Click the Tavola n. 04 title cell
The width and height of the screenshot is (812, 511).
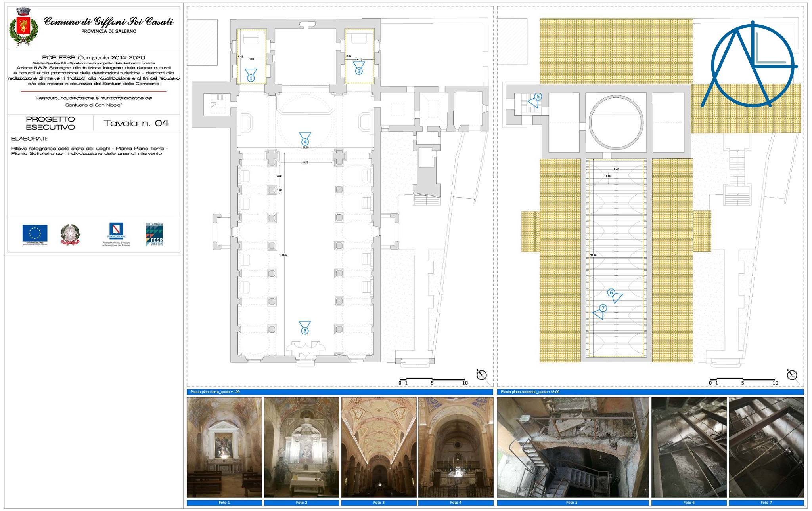tap(137, 124)
